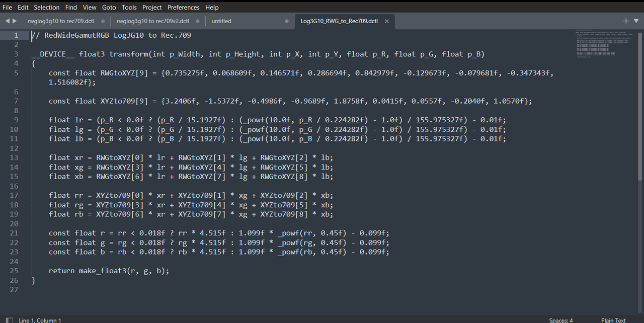Image resolution: width=644 pixels, height=323 pixels.
Task: Switch to the rwglog3g10 to rec709v2.dctl tab
Action: pos(153,21)
